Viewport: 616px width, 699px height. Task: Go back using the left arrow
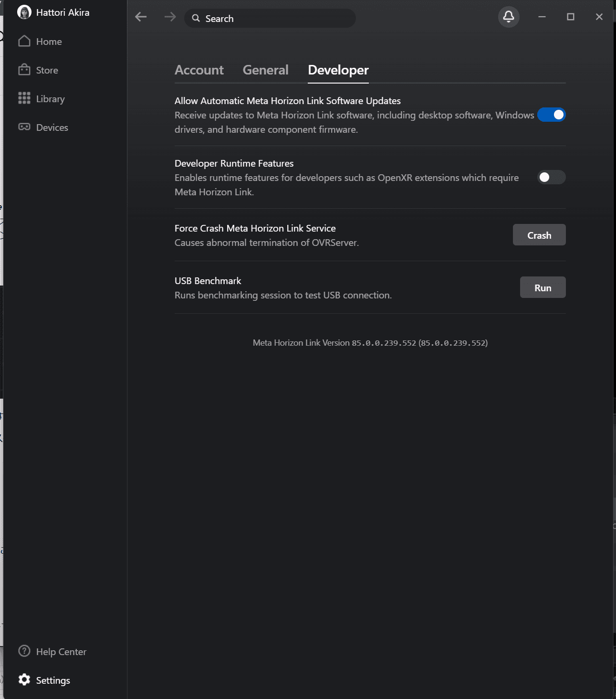[x=141, y=17]
